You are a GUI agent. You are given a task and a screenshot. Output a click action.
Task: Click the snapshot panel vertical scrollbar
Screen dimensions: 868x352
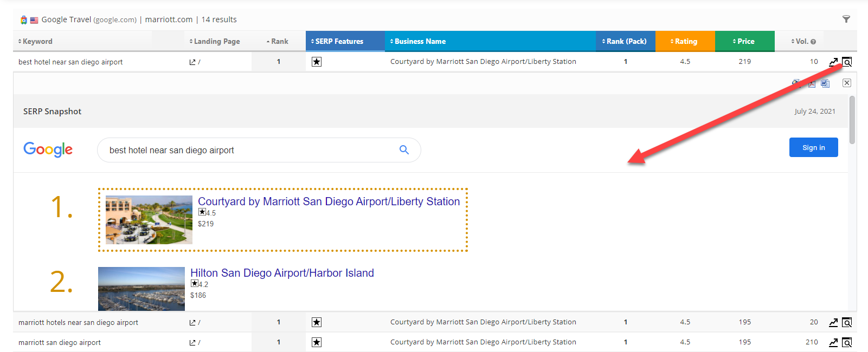(x=852, y=120)
